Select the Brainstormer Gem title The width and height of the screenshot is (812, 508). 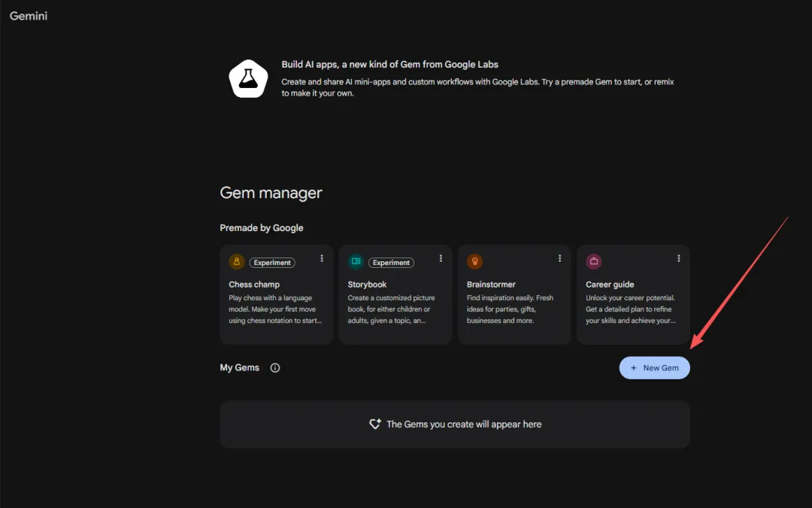pos(491,284)
